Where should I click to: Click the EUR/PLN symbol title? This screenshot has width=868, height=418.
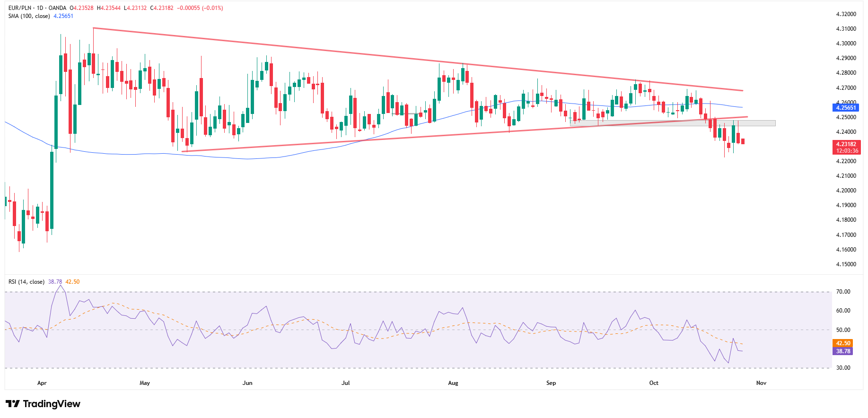[21, 8]
